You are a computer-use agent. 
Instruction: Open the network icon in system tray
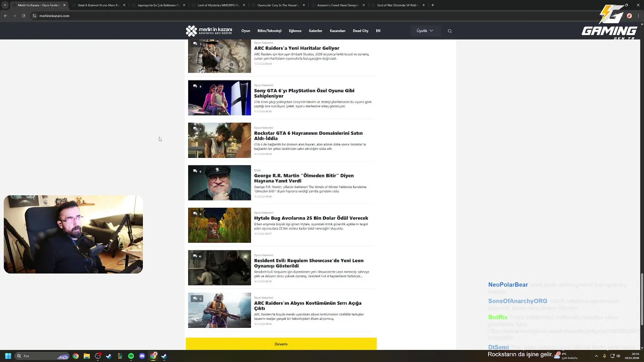(612, 356)
